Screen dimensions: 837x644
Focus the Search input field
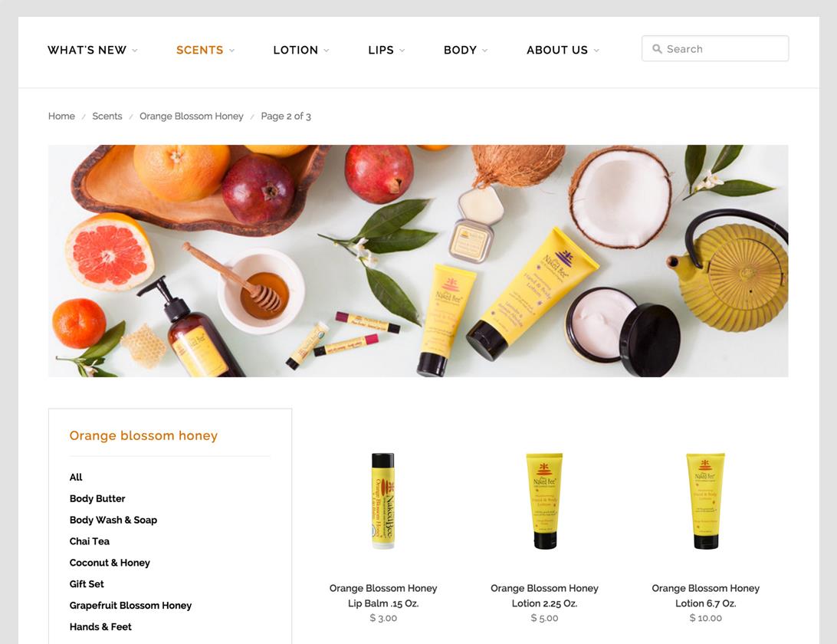pyautogui.click(x=715, y=48)
